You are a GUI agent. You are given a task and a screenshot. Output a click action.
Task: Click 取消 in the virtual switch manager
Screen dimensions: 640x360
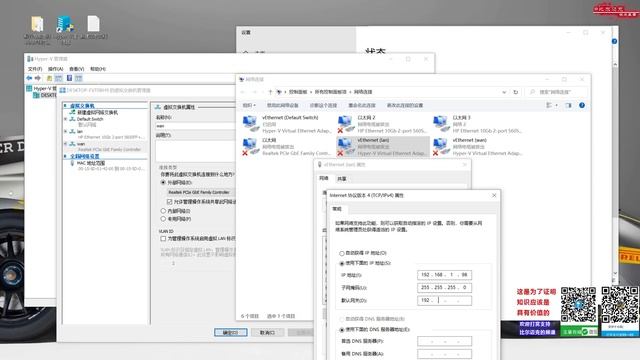tap(267, 333)
